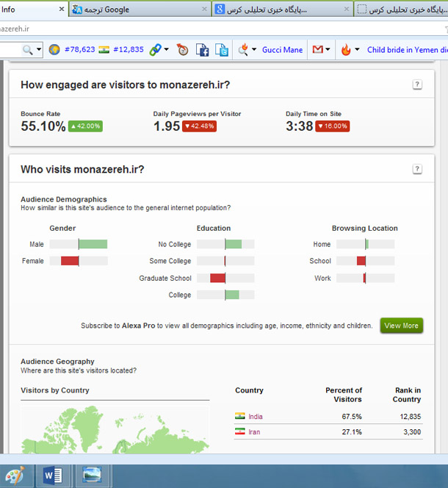Click the hot searches magnifier flame icon

pyautogui.click(x=243, y=49)
